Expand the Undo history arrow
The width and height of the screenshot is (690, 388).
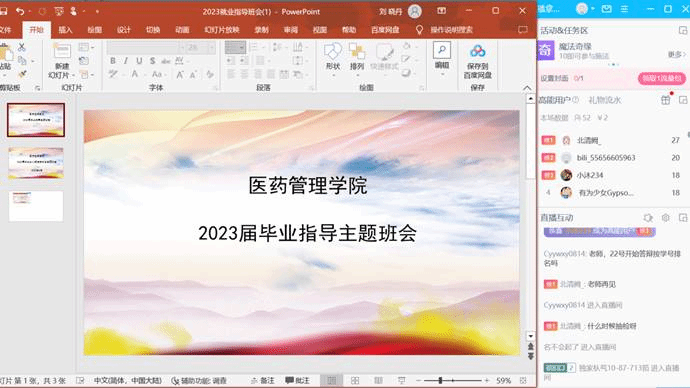point(29,11)
